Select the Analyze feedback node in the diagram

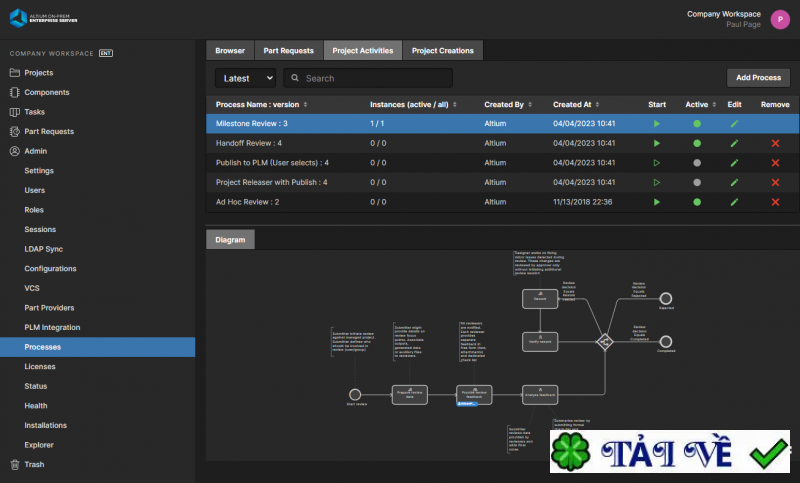538,394
